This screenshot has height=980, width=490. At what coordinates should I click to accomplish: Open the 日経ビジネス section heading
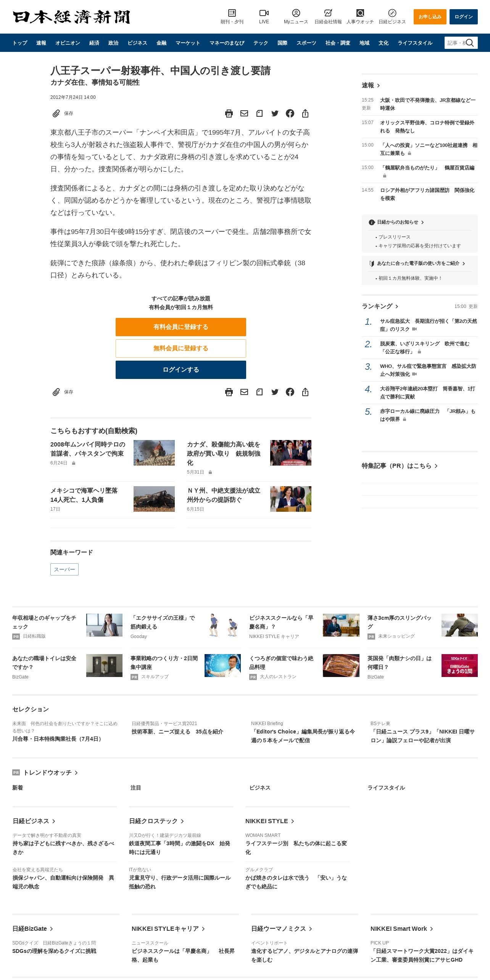(x=34, y=821)
